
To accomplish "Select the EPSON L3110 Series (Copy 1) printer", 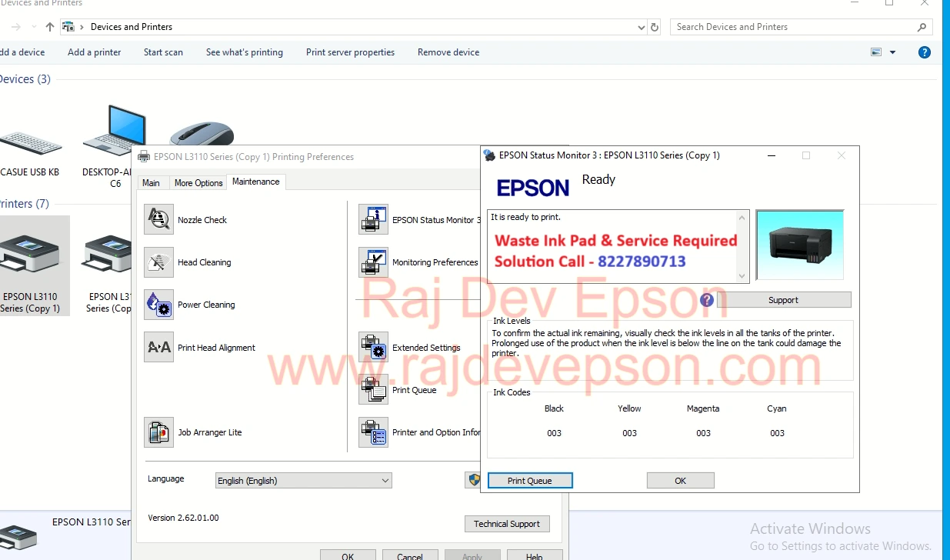I will (x=31, y=265).
